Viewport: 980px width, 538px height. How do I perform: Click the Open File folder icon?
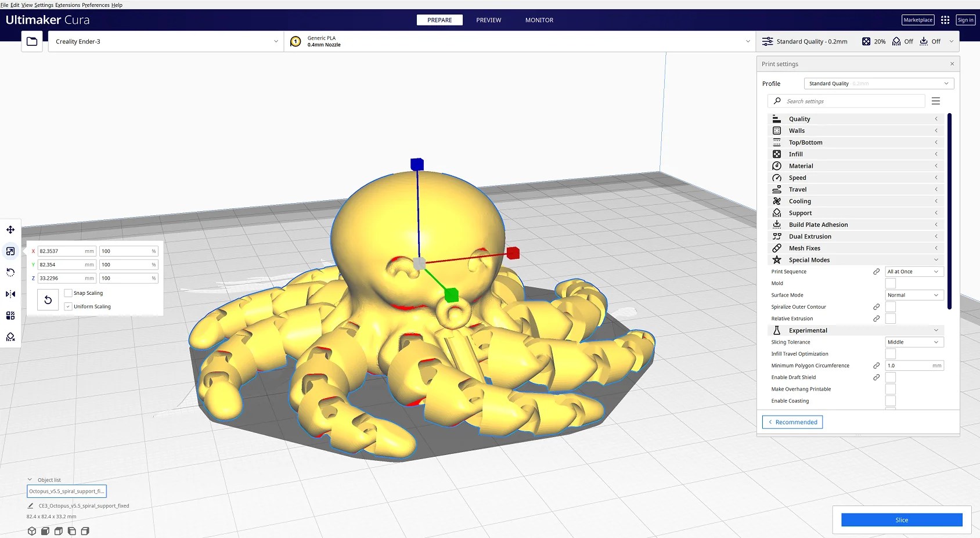click(x=32, y=41)
